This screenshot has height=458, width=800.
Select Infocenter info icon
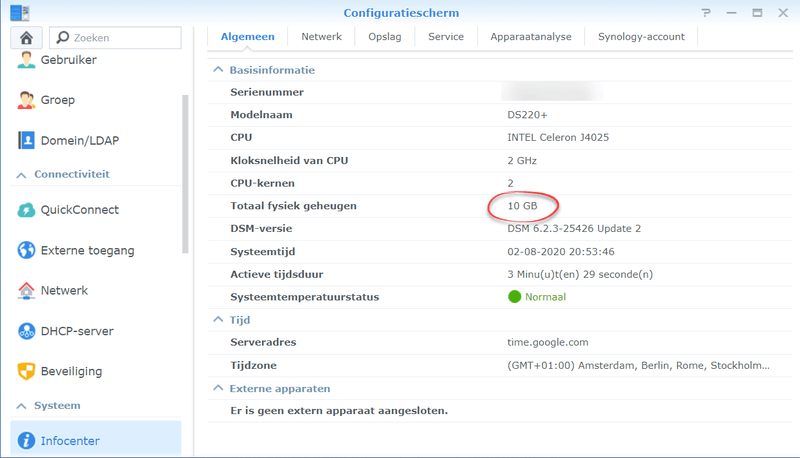click(26, 441)
